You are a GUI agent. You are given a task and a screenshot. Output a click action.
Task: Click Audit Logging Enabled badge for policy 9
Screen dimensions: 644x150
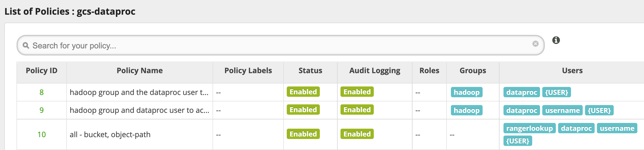coord(357,110)
